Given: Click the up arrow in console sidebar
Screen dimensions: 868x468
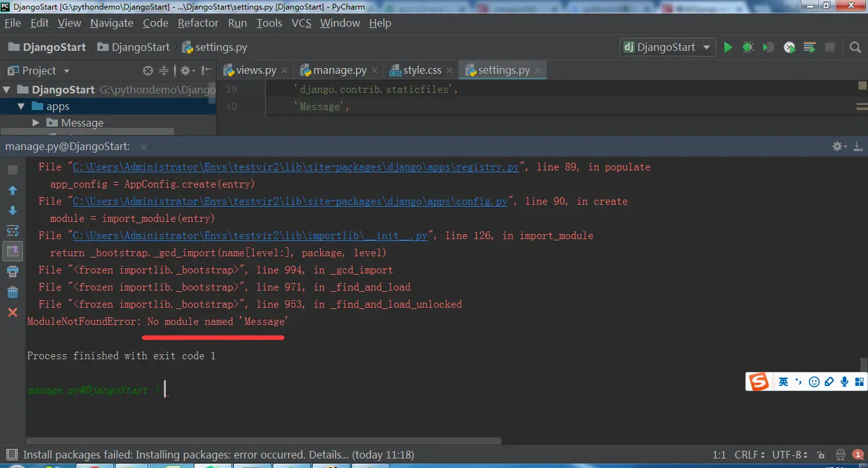Looking at the screenshot, I should pos(13,190).
